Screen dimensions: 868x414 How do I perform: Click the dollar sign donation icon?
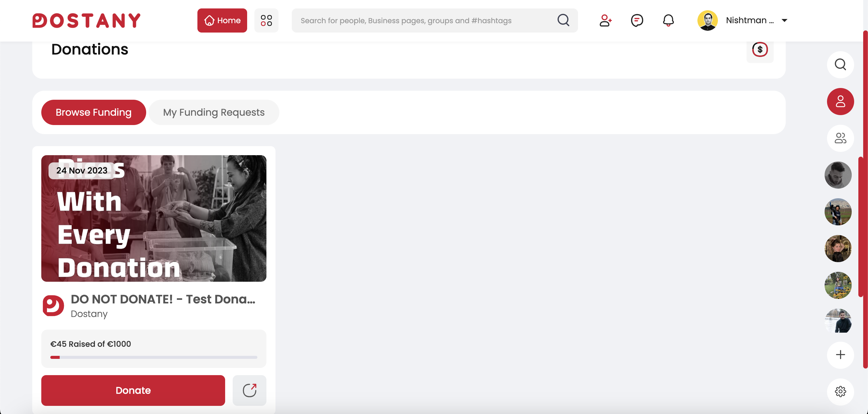point(759,50)
